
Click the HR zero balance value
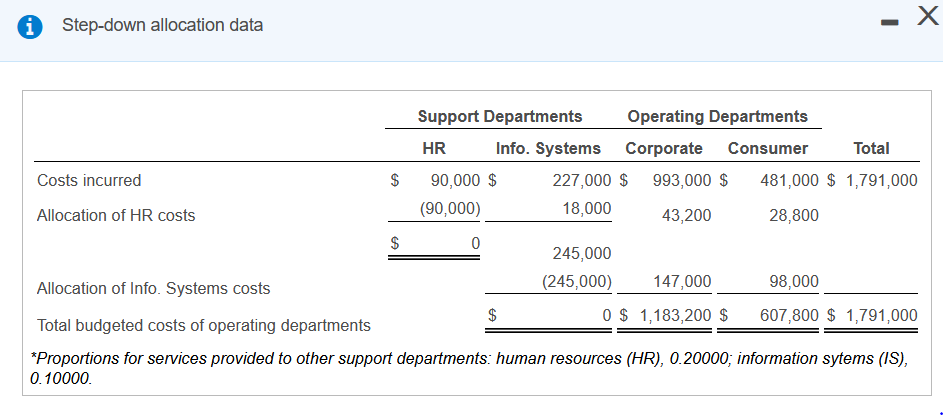tap(475, 244)
